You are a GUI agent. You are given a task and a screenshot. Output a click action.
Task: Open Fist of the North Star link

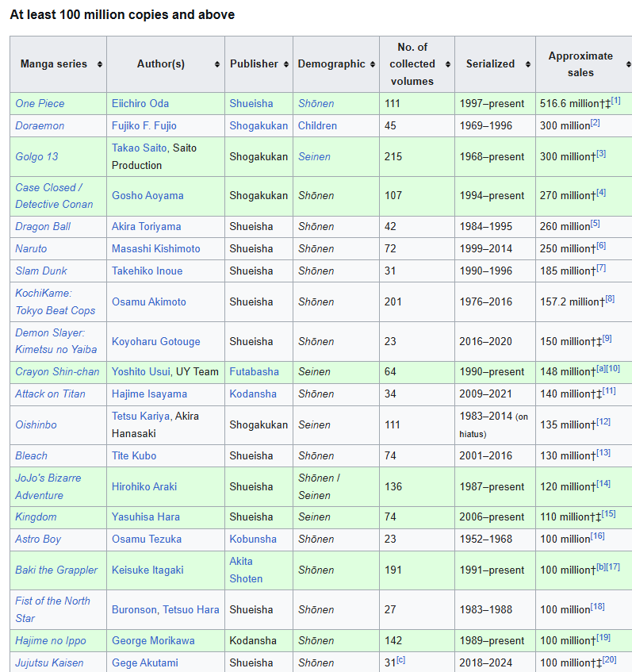coord(52,610)
